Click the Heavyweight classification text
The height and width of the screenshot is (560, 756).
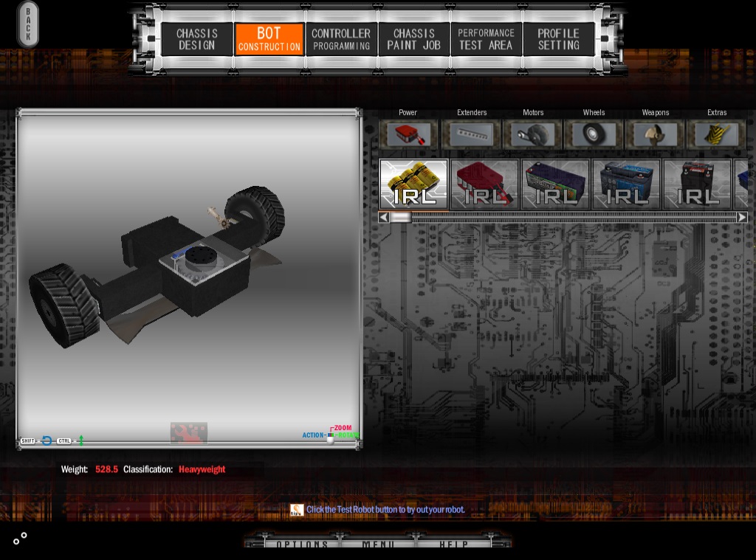tap(202, 469)
